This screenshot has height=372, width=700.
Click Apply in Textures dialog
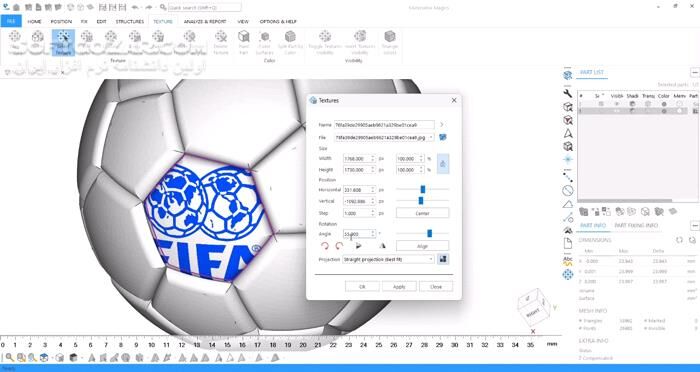point(399,287)
